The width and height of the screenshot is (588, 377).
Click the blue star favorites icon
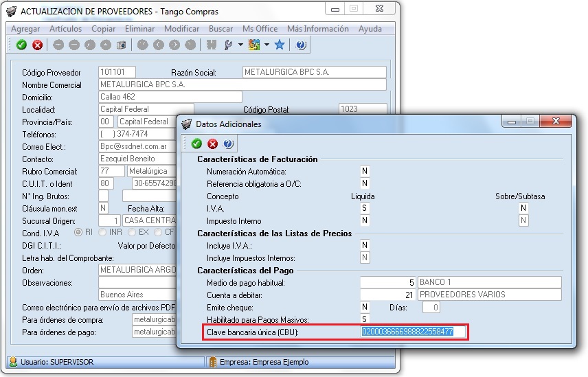tap(280, 45)
